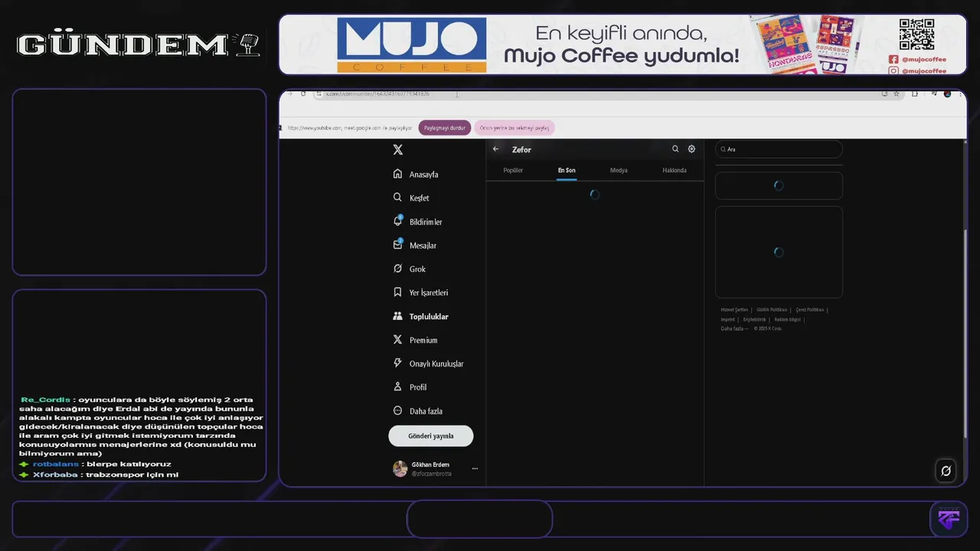Switch to Medya tab

(619, 170)
